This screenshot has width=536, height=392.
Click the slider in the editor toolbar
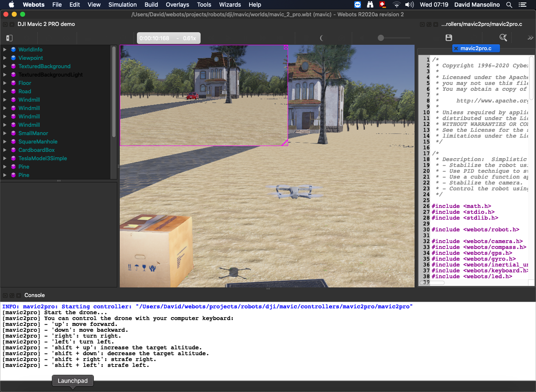[381, 38]
